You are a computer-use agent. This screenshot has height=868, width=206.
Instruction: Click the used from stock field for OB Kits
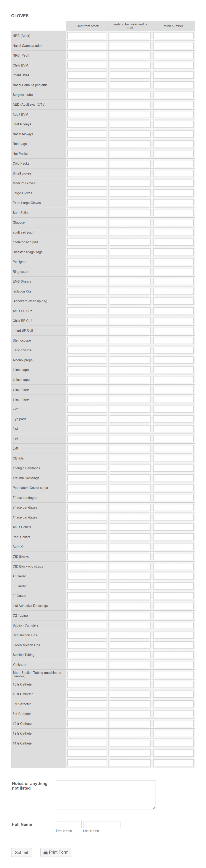coord(87,458)
